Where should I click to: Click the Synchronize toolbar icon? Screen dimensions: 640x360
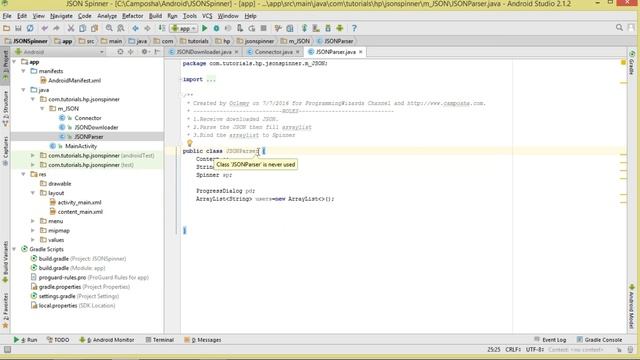click(30, 28)
